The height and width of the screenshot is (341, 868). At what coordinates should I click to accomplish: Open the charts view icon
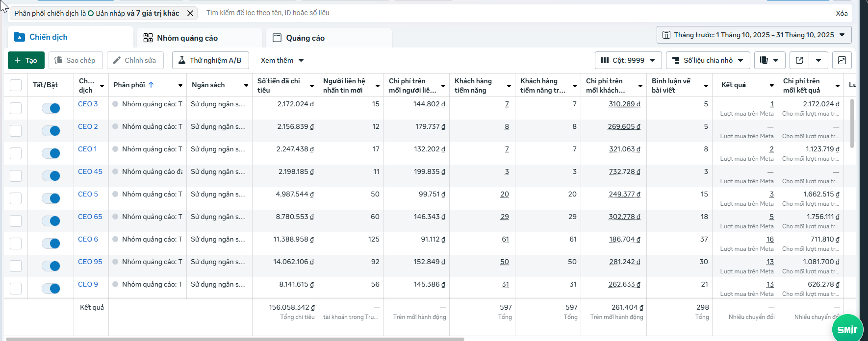(842, 60)
